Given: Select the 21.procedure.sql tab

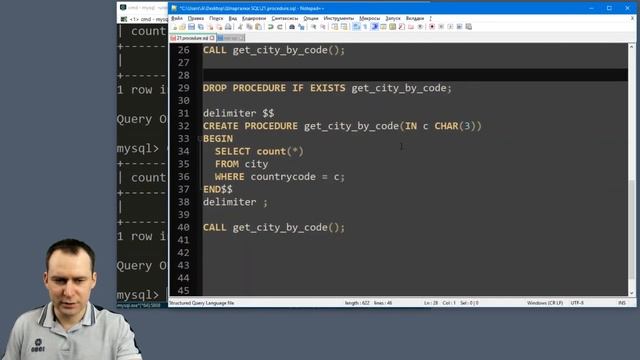Looking at the screenshot, I should [192, 38].
